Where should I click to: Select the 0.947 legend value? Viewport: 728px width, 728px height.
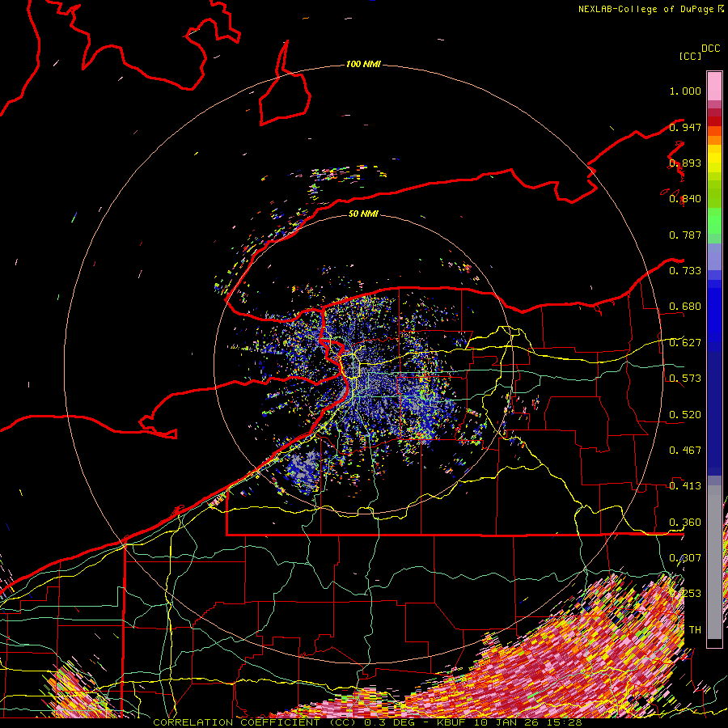685,127
